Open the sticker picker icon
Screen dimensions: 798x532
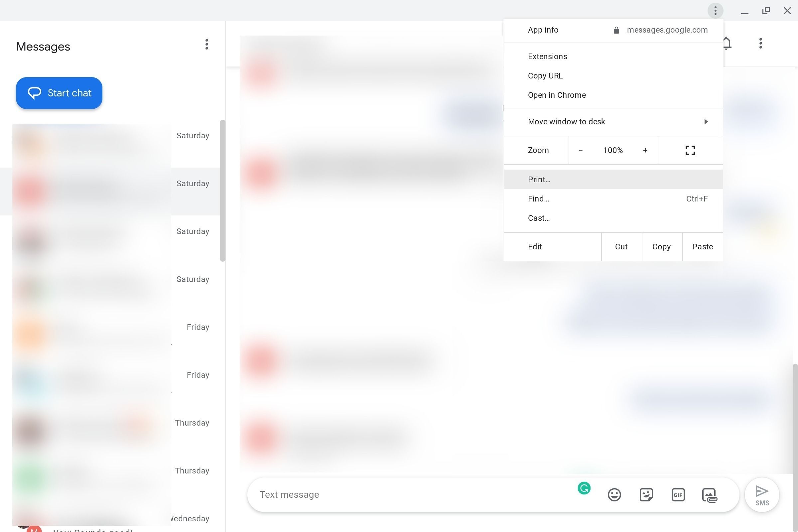click(x=646, y=495)
